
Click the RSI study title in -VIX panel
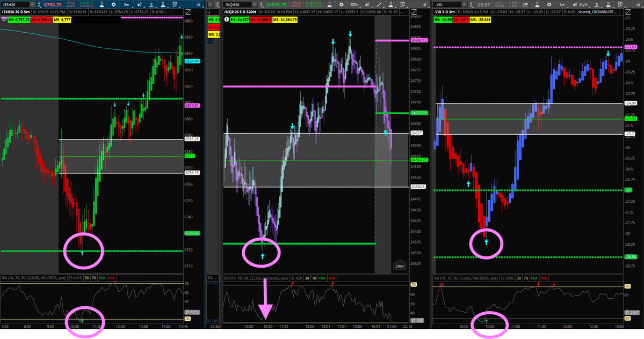pyautogui.click(x=465, y=278)
